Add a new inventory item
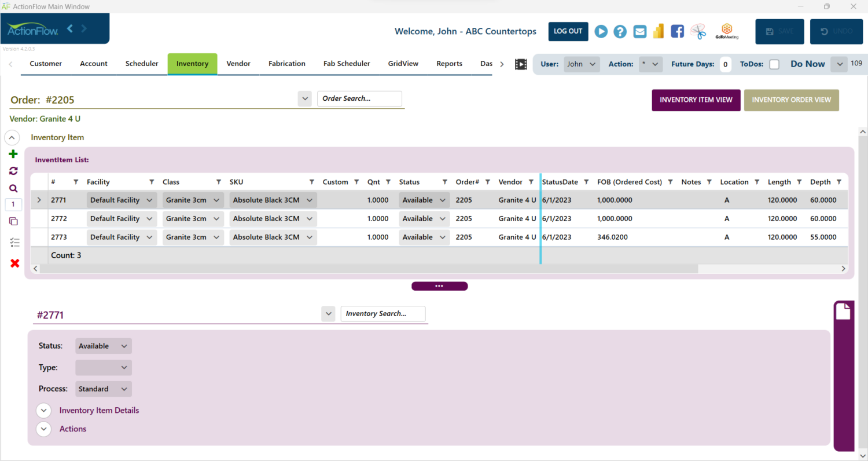 point(13,153)
